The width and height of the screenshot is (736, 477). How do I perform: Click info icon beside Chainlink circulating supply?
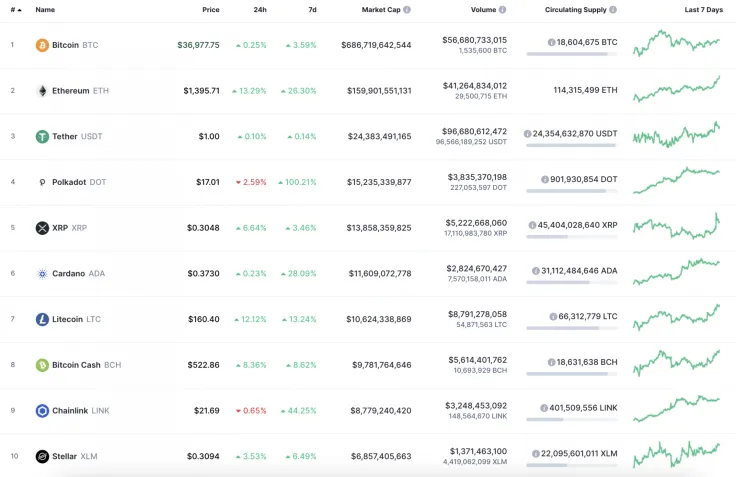point(544,408)
